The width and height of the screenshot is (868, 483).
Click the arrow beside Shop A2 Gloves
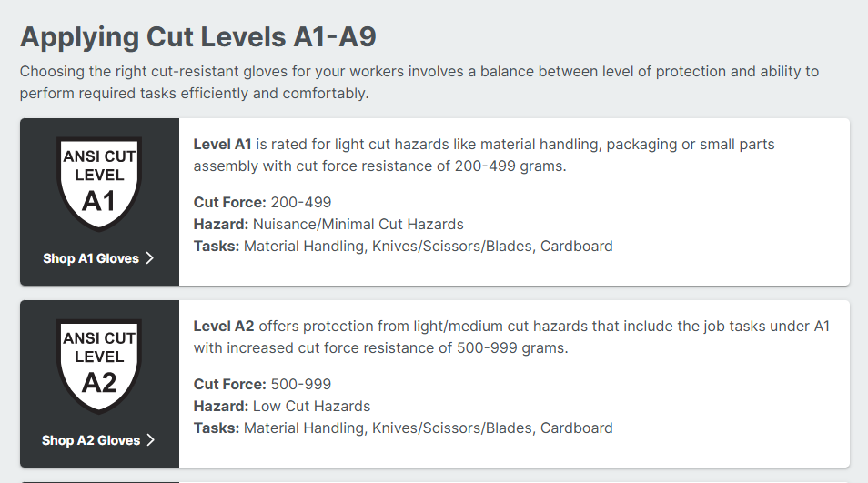pyautogui.click(x=151, y=440)
